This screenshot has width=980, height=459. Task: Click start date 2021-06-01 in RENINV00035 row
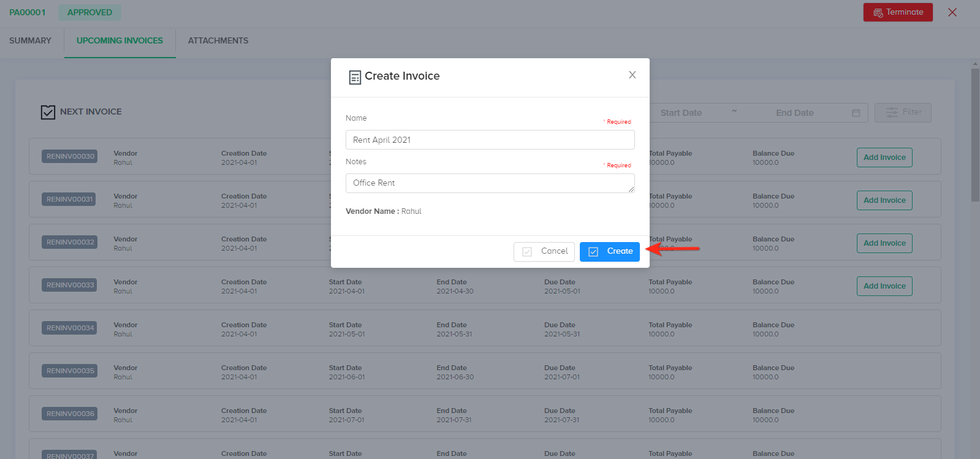(347, 377)
